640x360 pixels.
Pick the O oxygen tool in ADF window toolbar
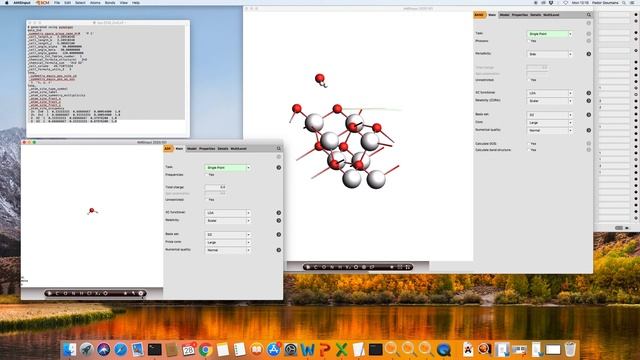click(x=65, y=293)
